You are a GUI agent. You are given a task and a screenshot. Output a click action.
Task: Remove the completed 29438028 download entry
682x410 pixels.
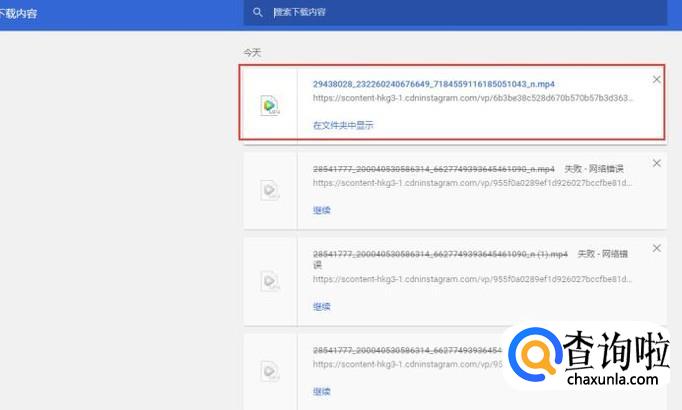[x=656, y=80]
